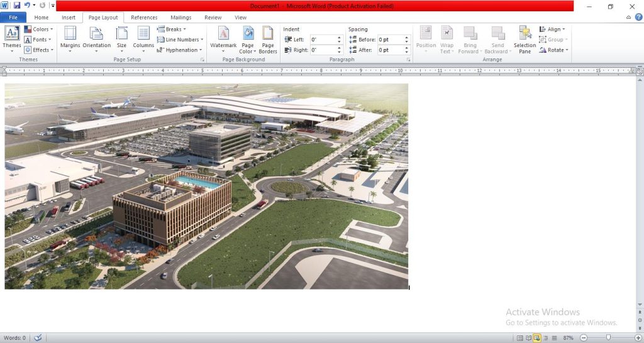Adjust Spacing After with spinner arrows

(x=407, y=50)
